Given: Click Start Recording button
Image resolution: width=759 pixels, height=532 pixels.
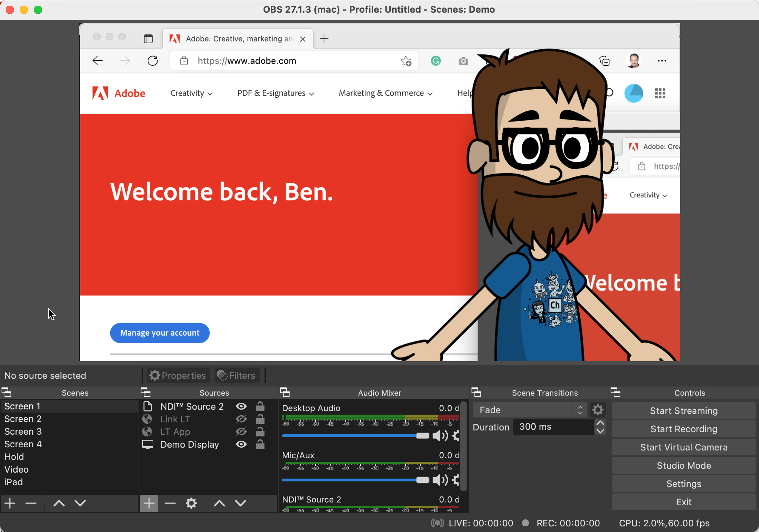Looking at the screenshot, I should tap(683, 429).
